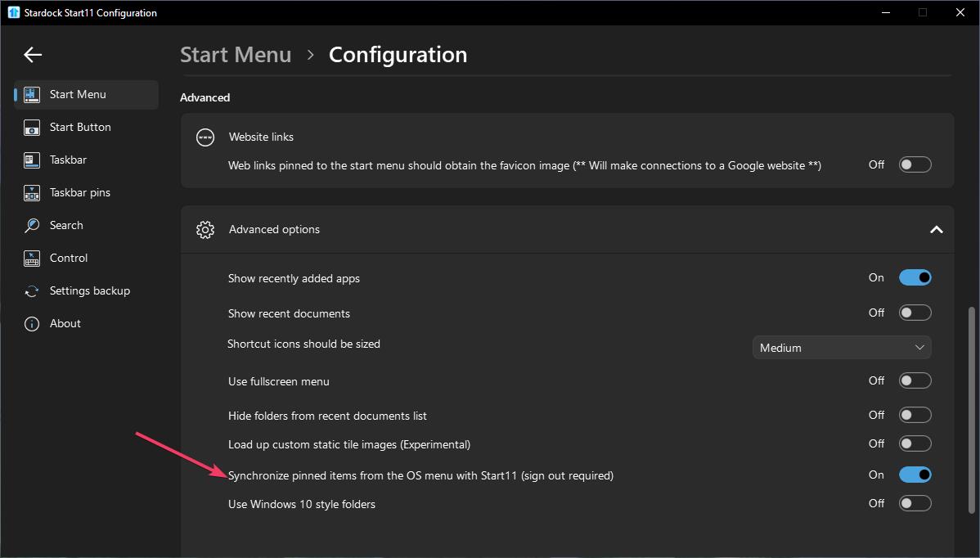Image resolution: width=980 pixels, height=558 pixels.
Task: Open the Search magnifier icon
Action: pos(32,226)
